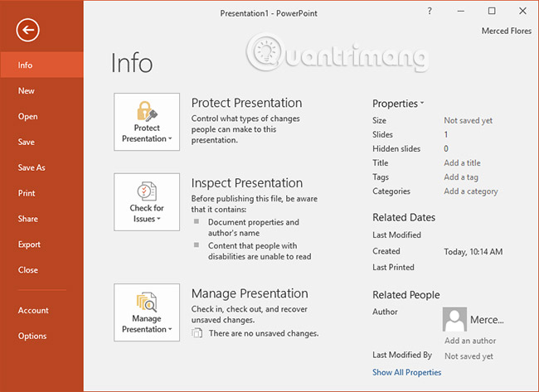This screenshot has width=539, height=392.
Task: Click the Add a category field
Action: tap(471, 191)
